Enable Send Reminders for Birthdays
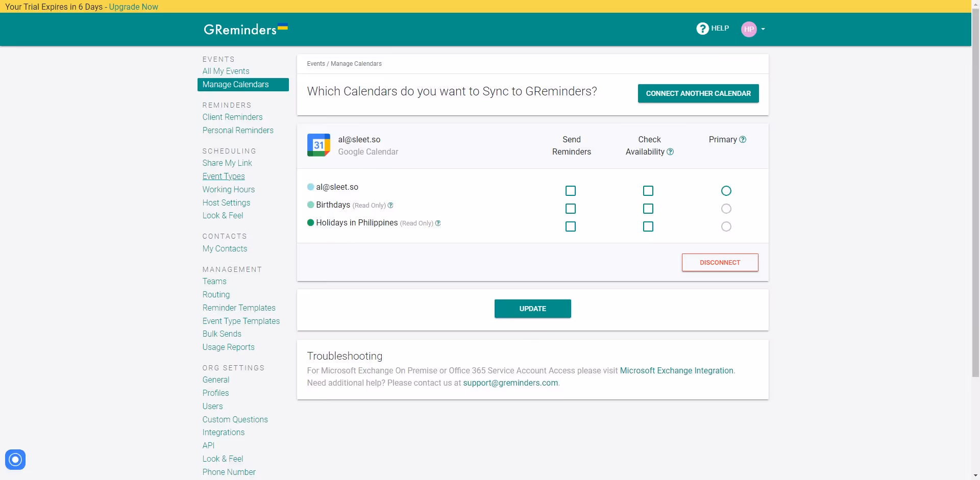 tap(571, 209)
